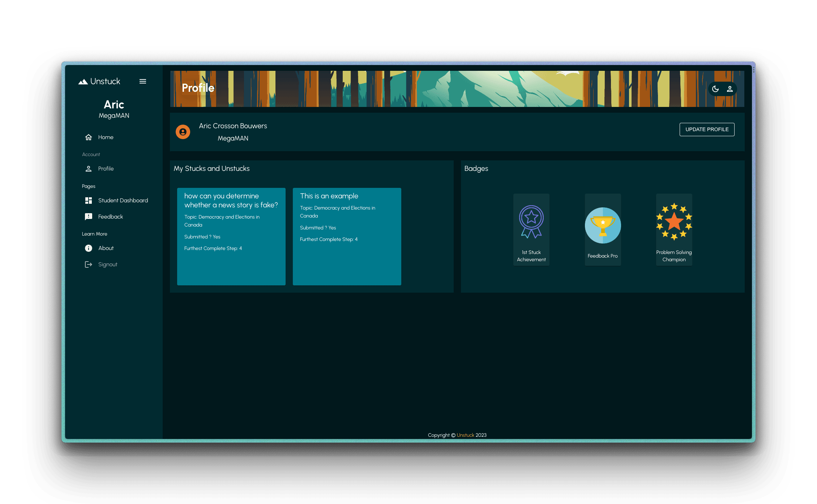Click the Student Dashboard grid icon
Image resolution: width=817 pixels, height=504 pixels.
click(89, 201)
